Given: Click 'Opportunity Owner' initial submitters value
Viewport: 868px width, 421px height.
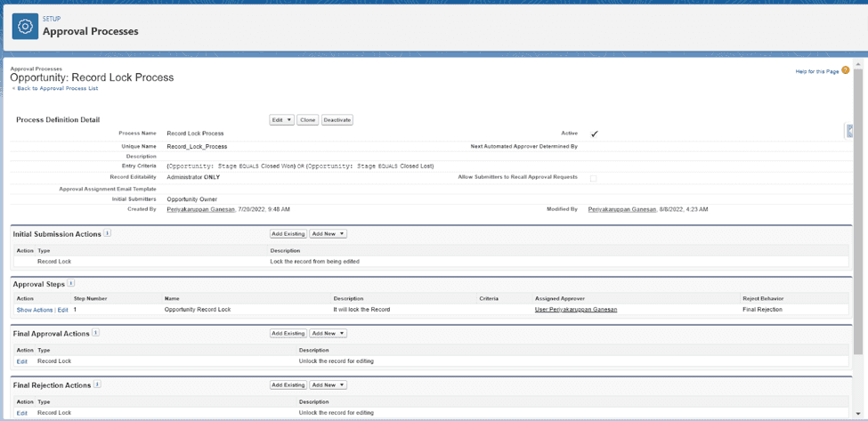Looking at the screenshot, I should pyautogui.click(x=192, y=198).
